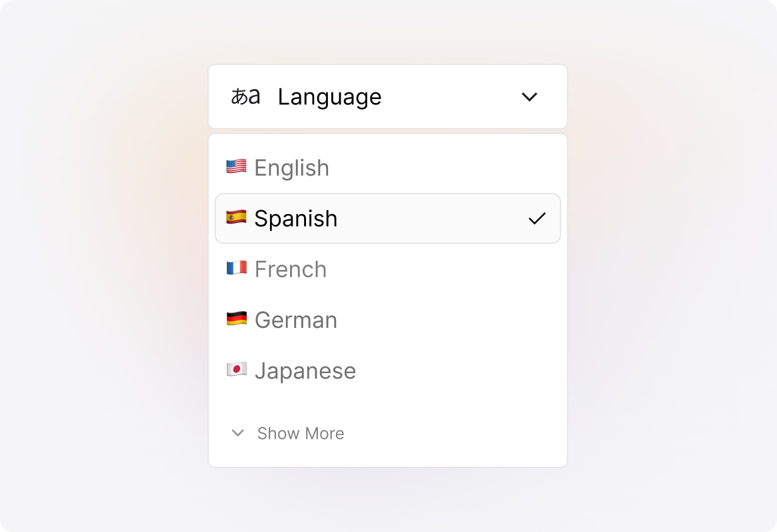Image resolution: width=777 pixels, height=532 pixels.
Task: Click the American flag next to English
Action: click(x=237, y=168)
